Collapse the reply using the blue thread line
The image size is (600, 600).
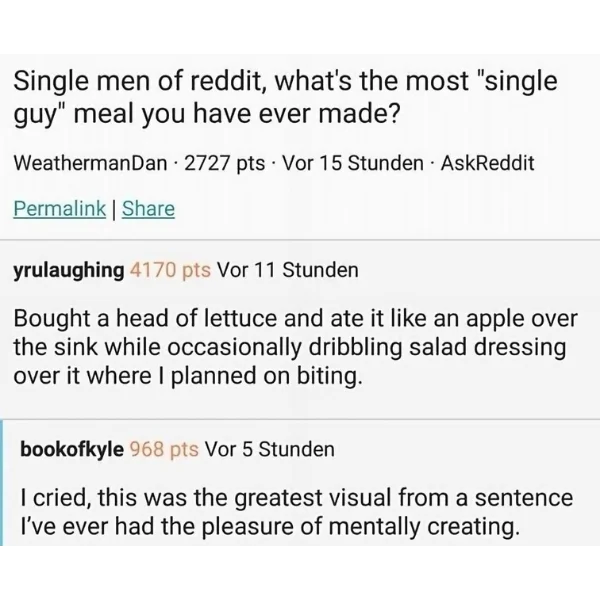point(2,483)
